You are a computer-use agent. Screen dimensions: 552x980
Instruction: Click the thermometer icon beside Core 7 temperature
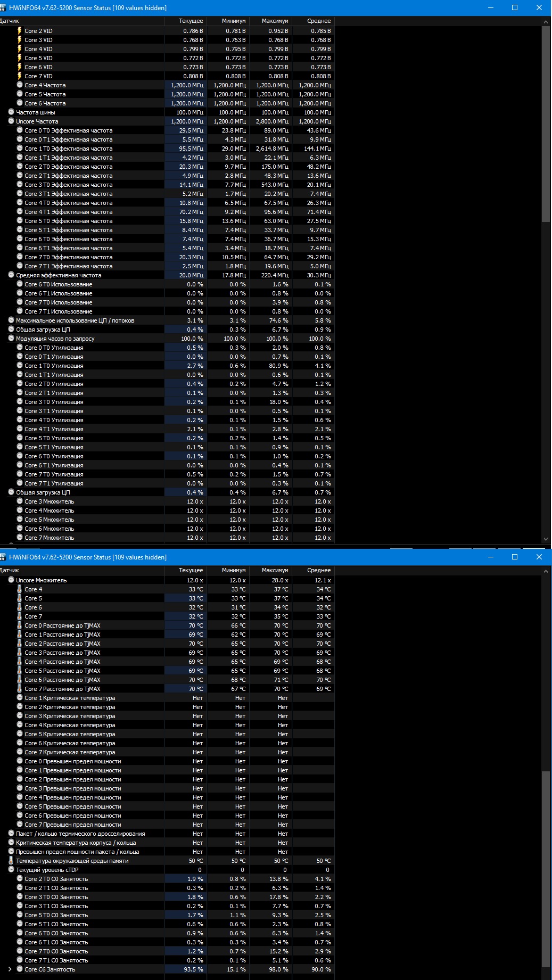coord(20,616)
